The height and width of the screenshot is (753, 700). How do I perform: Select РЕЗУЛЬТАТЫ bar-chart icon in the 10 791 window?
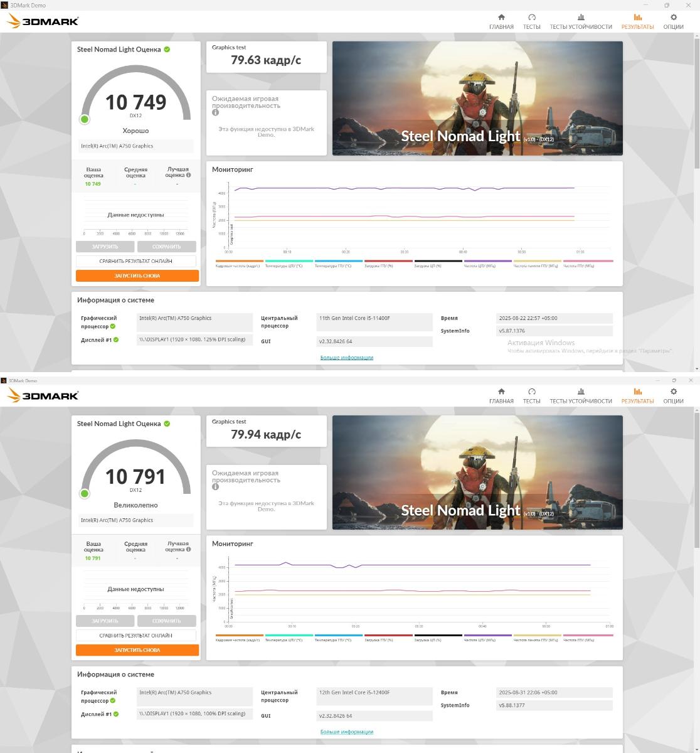(x=638, y=392)
